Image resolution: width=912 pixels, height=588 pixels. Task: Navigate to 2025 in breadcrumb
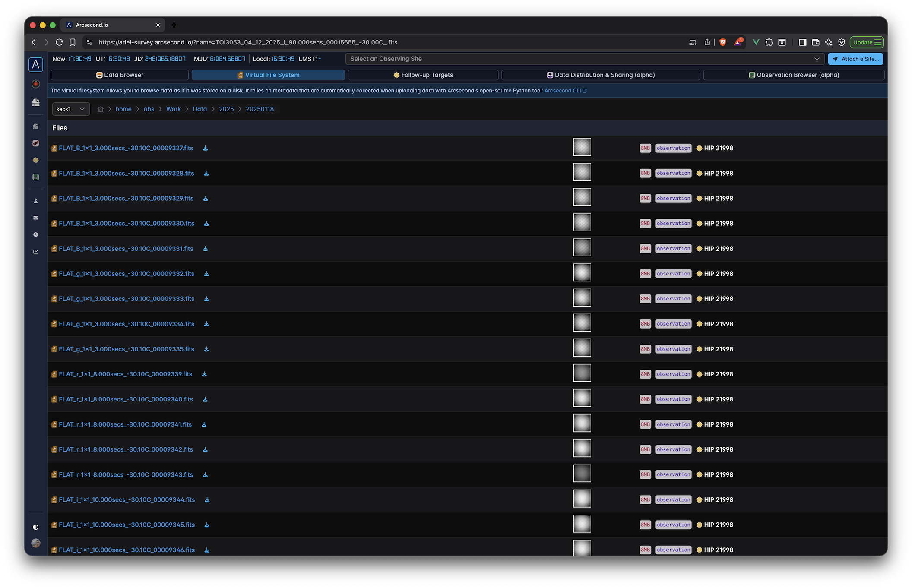[226, 109]
